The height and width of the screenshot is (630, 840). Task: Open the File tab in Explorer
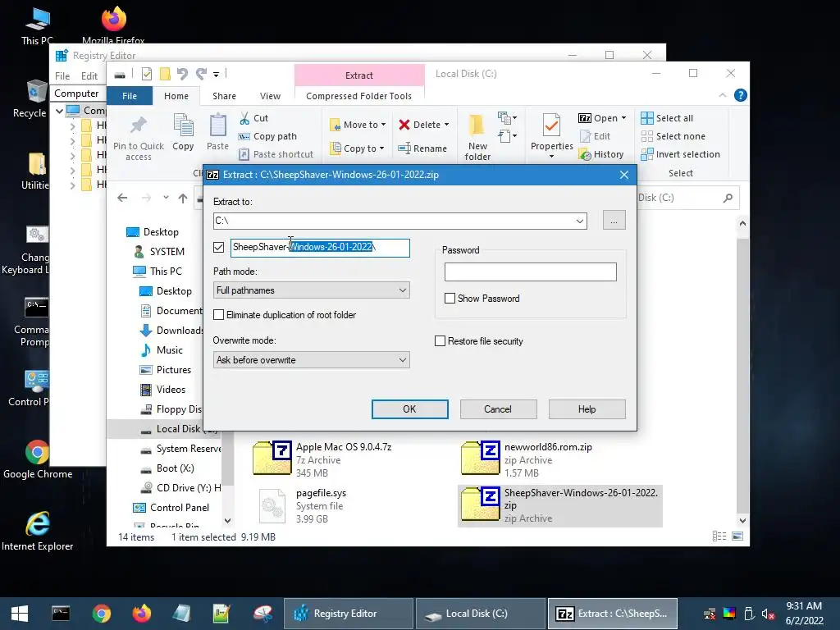[130, 96]
